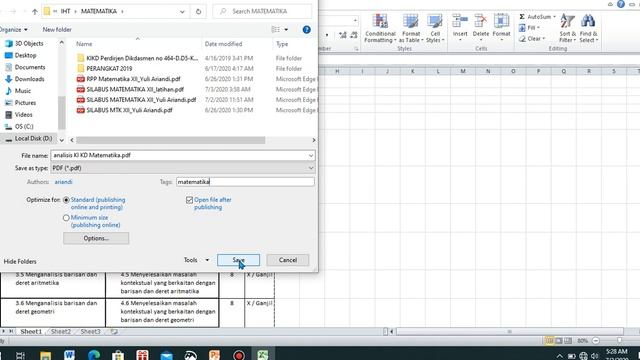Open the Tools dropdown
Screen dimensions: 640x360
click(x=196, y=260)
